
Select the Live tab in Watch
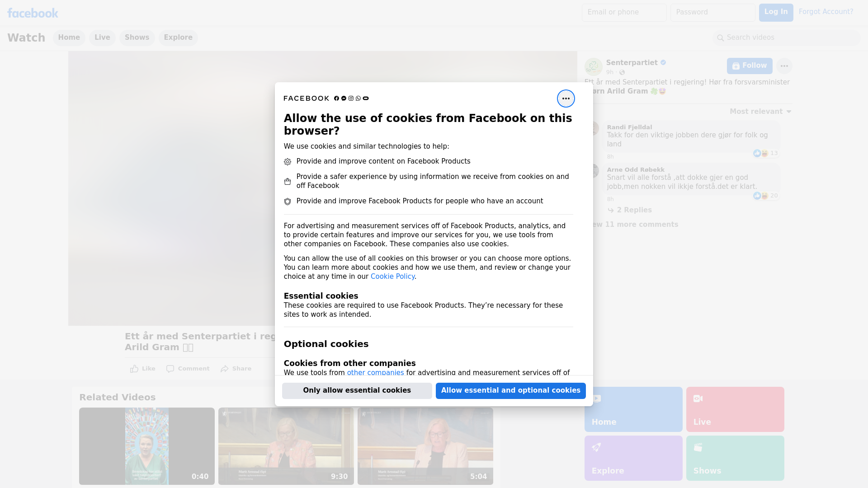(102, 38)
